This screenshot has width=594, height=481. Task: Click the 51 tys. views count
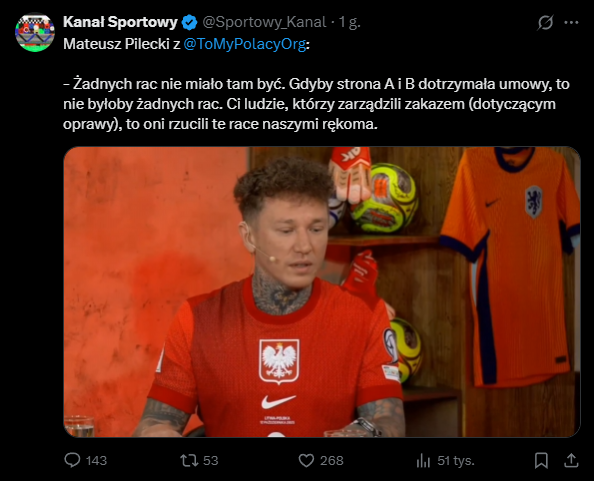[x=456, y=461]
